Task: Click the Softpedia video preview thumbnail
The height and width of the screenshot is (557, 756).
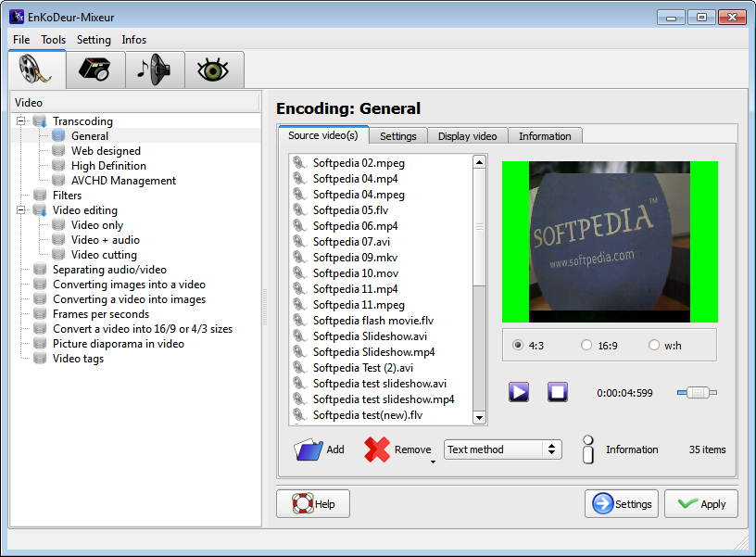Action: pyautogui.click(x=610, y=242)
